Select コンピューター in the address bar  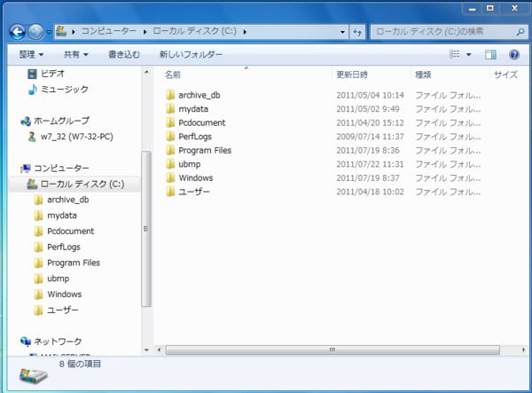point(108,31)
